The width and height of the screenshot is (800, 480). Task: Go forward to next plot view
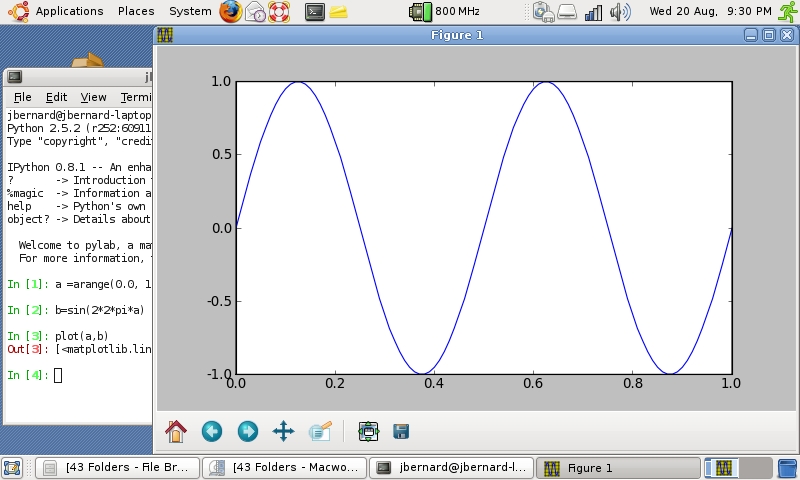247,431
